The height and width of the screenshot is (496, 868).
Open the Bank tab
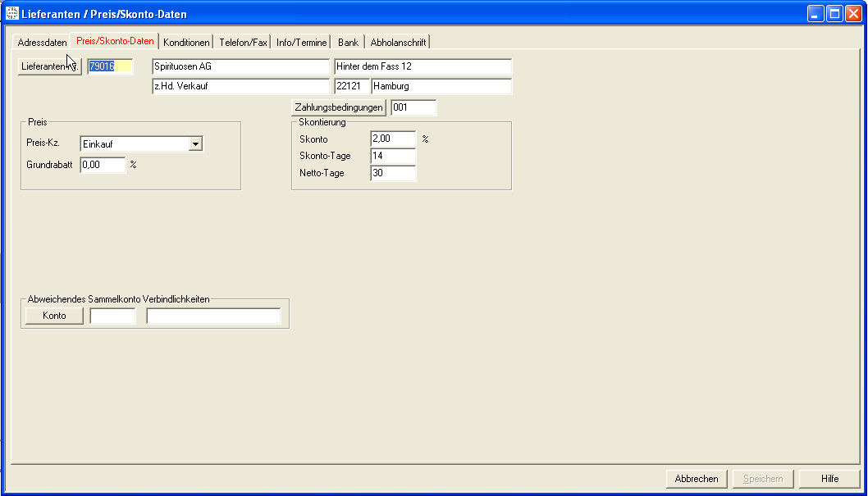coord(348,43)
